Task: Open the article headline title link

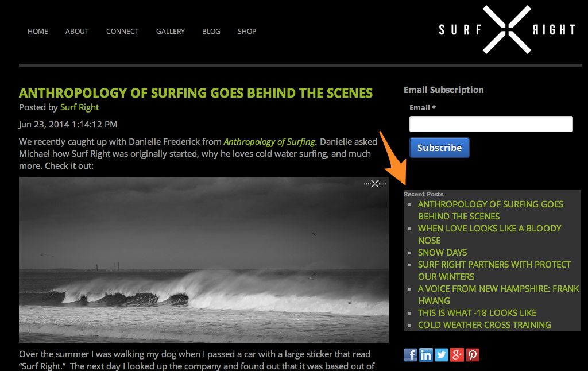Action: [x=196, y=93]
